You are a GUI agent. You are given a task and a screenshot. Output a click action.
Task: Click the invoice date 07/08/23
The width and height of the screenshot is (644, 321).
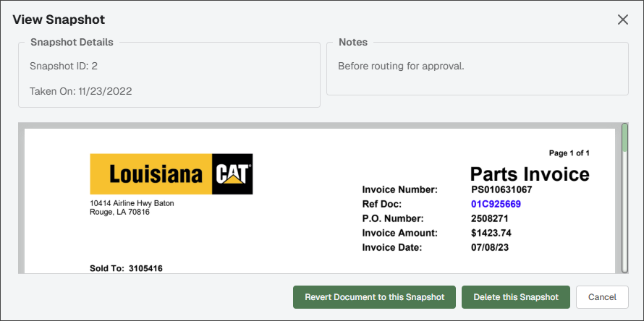point(490,247)
